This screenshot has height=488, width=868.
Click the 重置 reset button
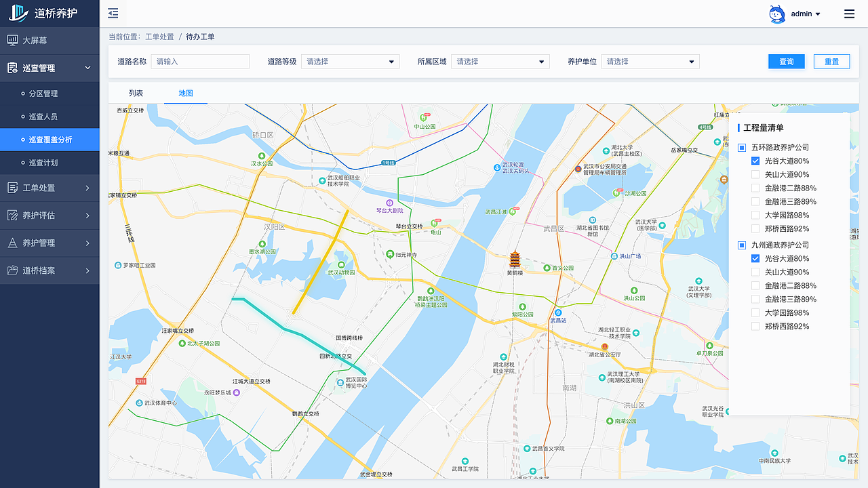click(x=832, y=62)
